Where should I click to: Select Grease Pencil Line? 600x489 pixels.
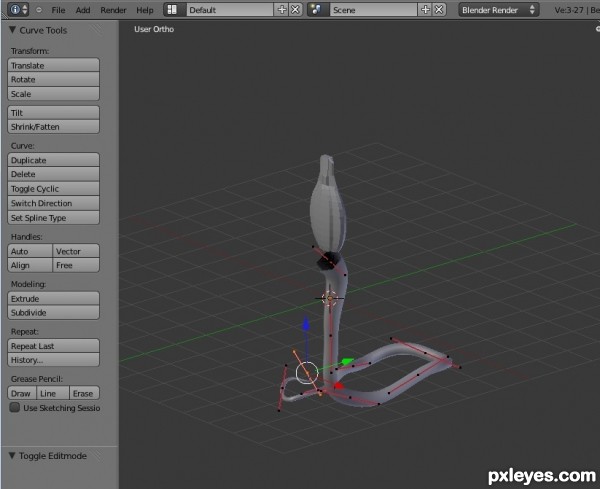pyautogui.click(x=53, y=393)
